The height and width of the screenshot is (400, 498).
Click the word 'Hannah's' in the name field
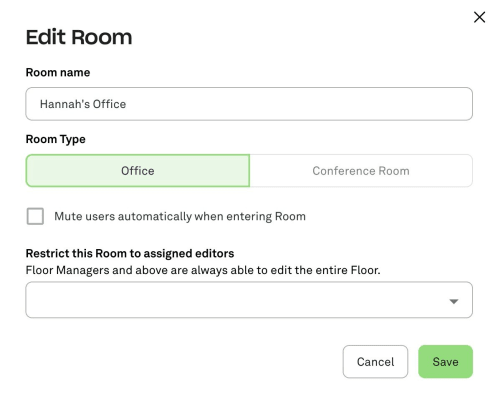pyautogui.click(x=65, y=104)
